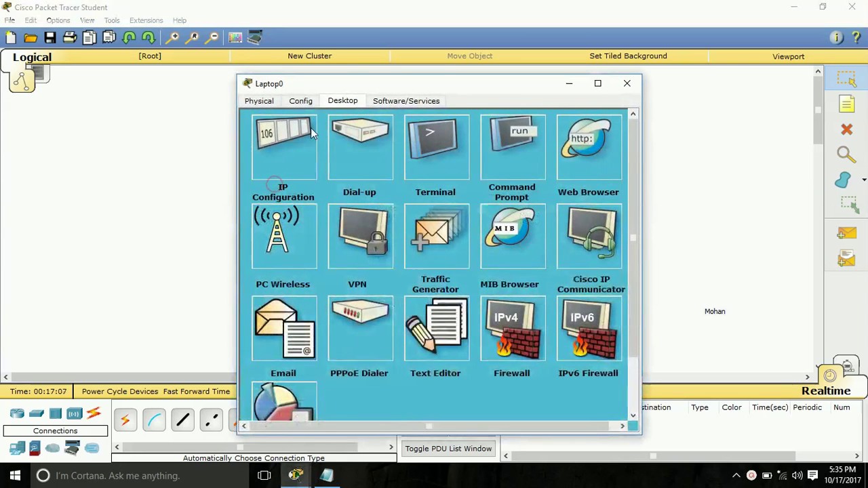Image resolution: width=868 pixels, height=488 pixels.
Task: Pick the automatic connection lightning type
Action: 125,421
